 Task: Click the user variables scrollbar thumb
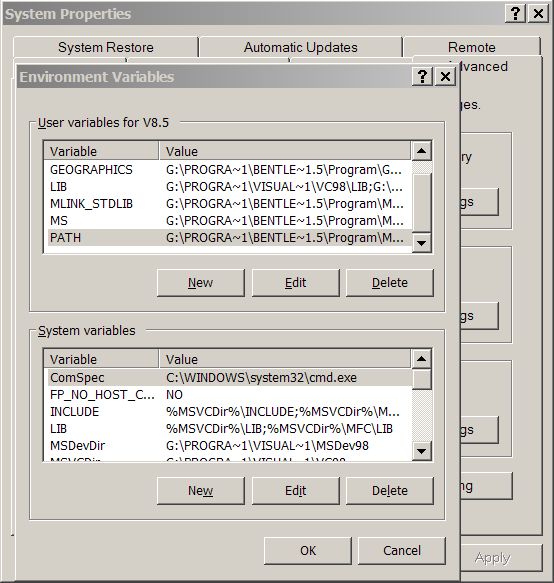click(x=422, y=202)
